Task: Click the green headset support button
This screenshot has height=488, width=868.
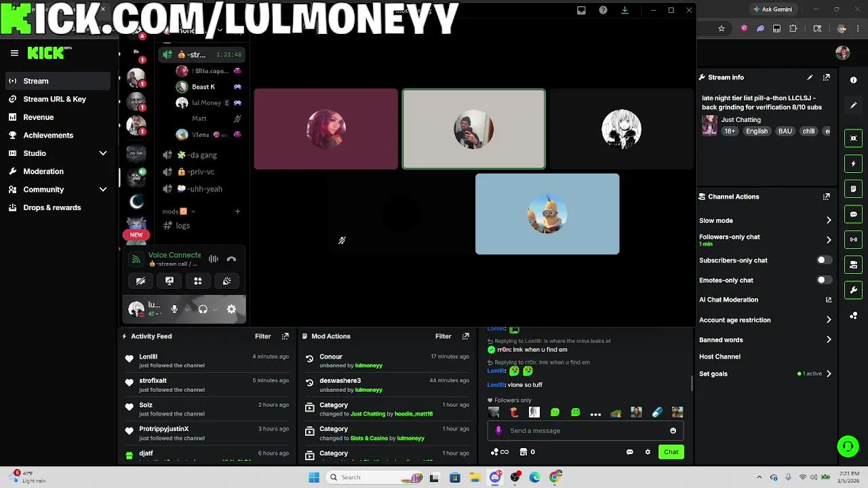Action: (x=848, y=446)
